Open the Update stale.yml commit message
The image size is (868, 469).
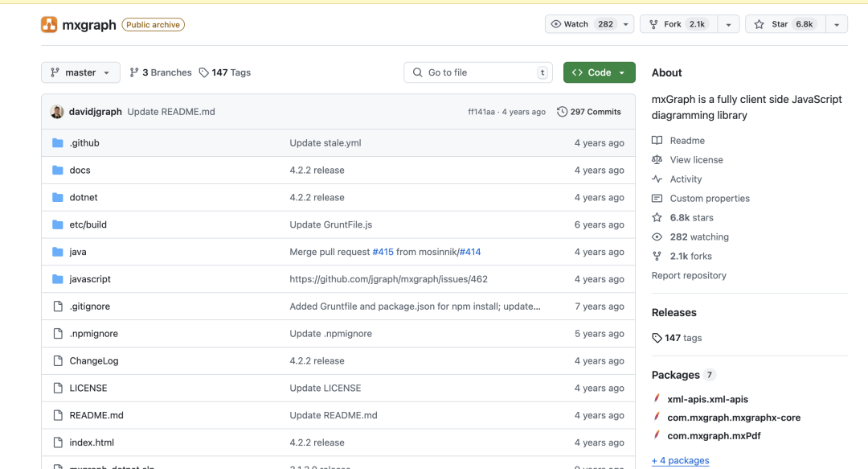pos(325,143)
